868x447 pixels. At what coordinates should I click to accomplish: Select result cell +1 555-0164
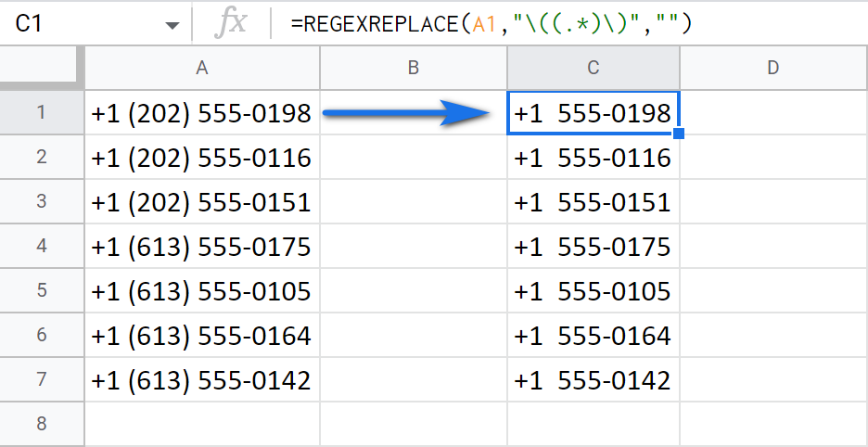(594, 335)
